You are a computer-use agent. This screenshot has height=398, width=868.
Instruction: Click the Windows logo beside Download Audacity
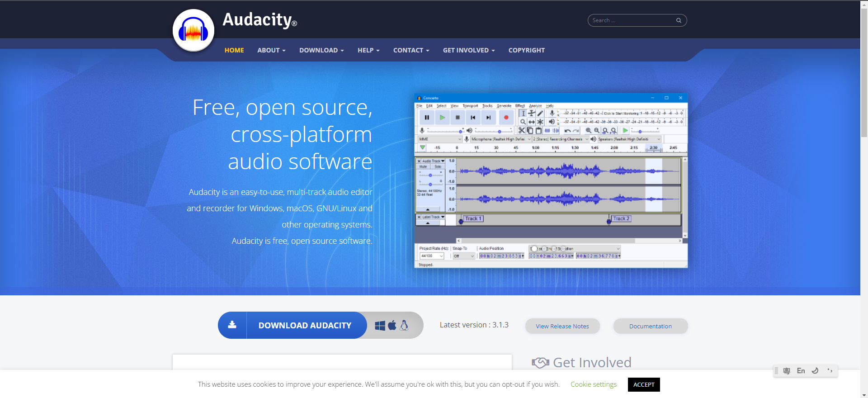380,326
